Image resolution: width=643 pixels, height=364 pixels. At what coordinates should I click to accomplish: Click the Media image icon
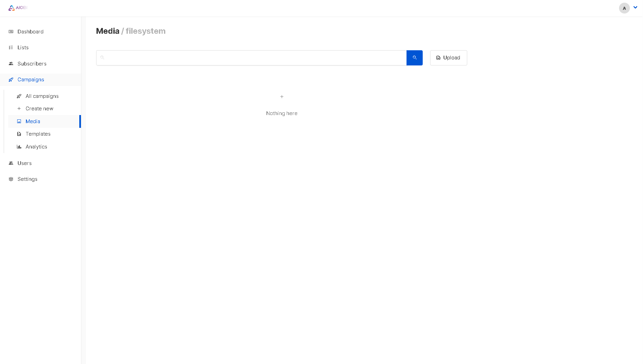[x=19, y=121]
